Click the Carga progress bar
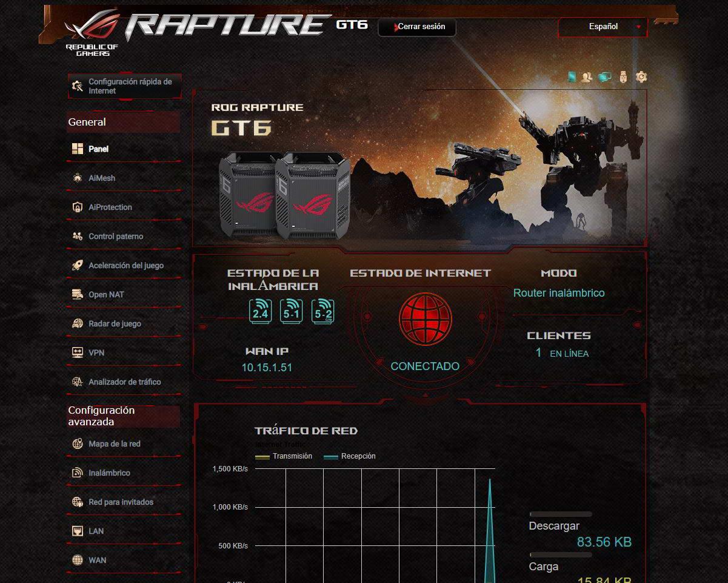 click(x=561, y=554)
